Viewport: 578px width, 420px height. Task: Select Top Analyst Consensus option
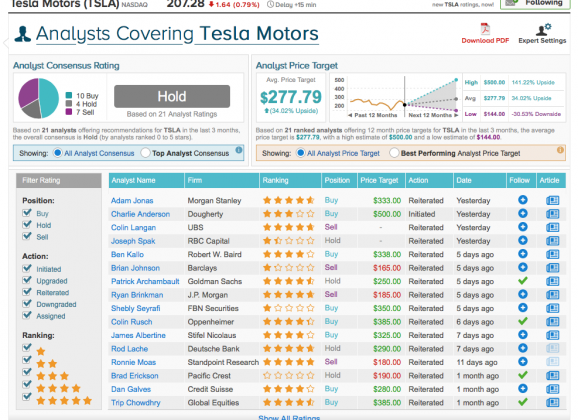(146, 153)
